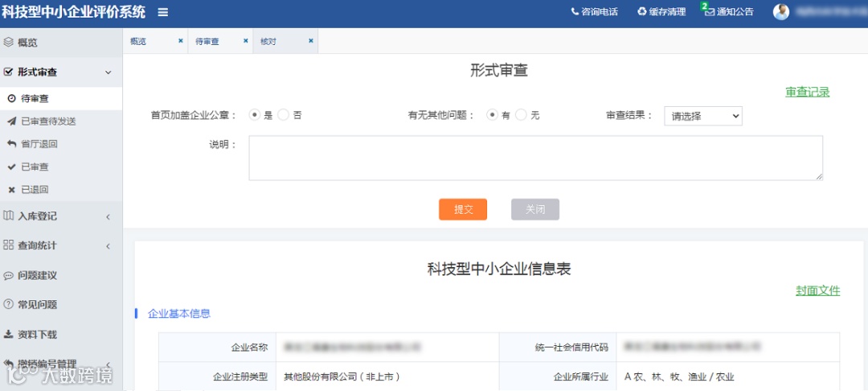Select 无 for 有无其他问题
Screen dimensions: 868x391
click(x=521, y=115)
